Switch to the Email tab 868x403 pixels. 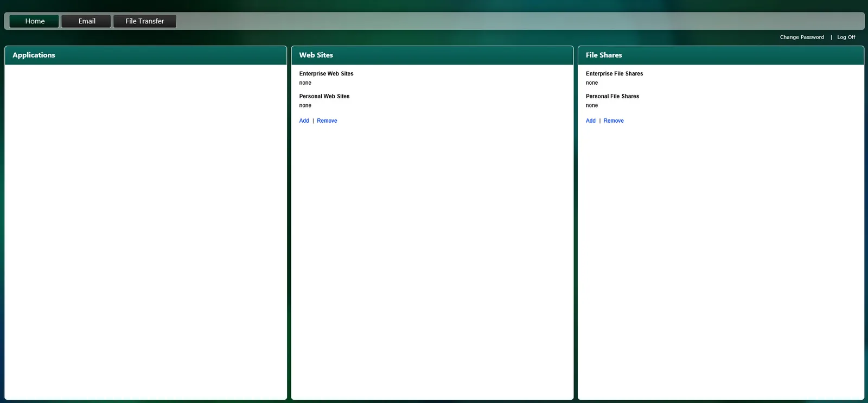click(86, 21)
